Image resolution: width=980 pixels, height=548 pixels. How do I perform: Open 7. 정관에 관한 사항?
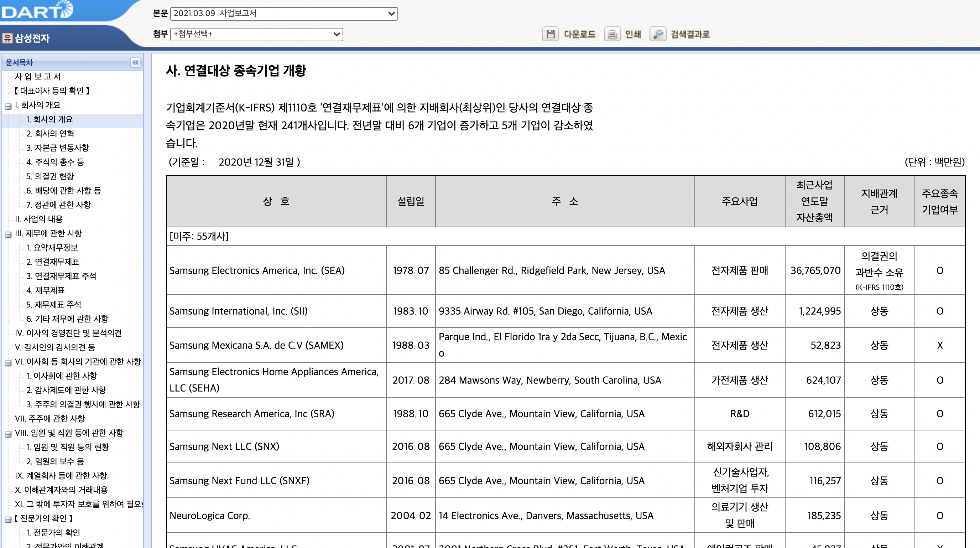[59, 205]
